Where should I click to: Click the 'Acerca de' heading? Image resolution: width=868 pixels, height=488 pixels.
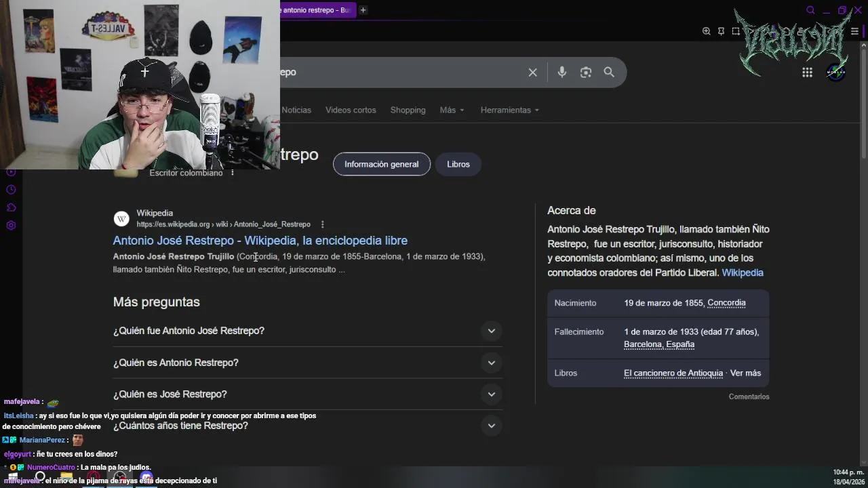571,210
